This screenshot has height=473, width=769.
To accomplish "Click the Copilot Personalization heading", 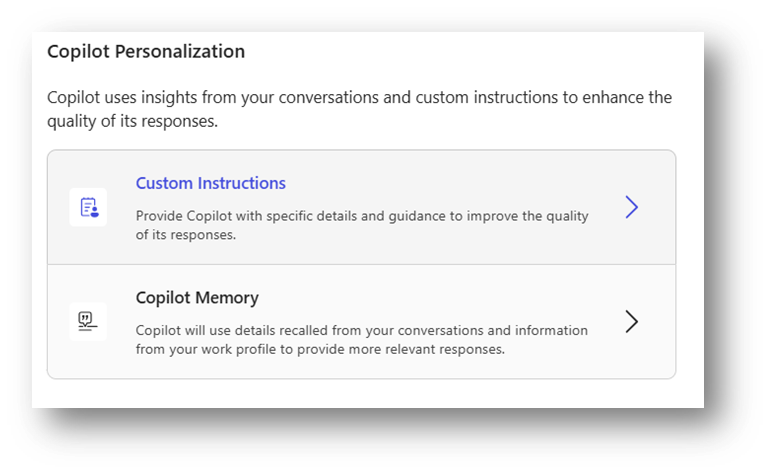I will click(x=146, y=52).
